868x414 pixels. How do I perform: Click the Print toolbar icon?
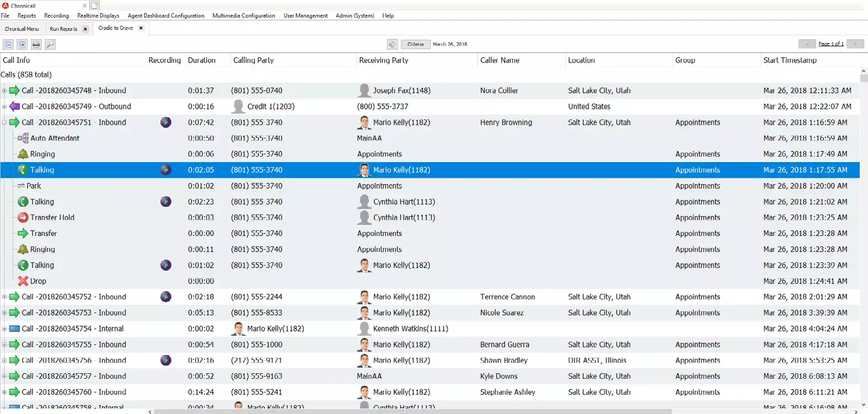(x=36, y=44)
